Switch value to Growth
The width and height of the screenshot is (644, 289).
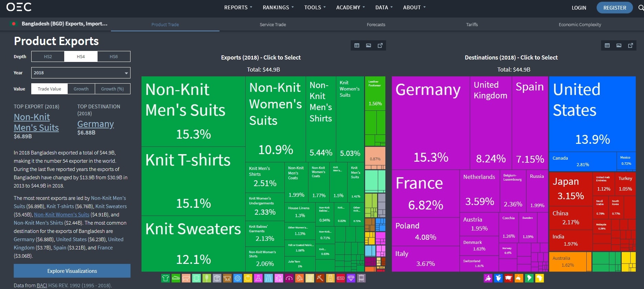click(81, 89)
